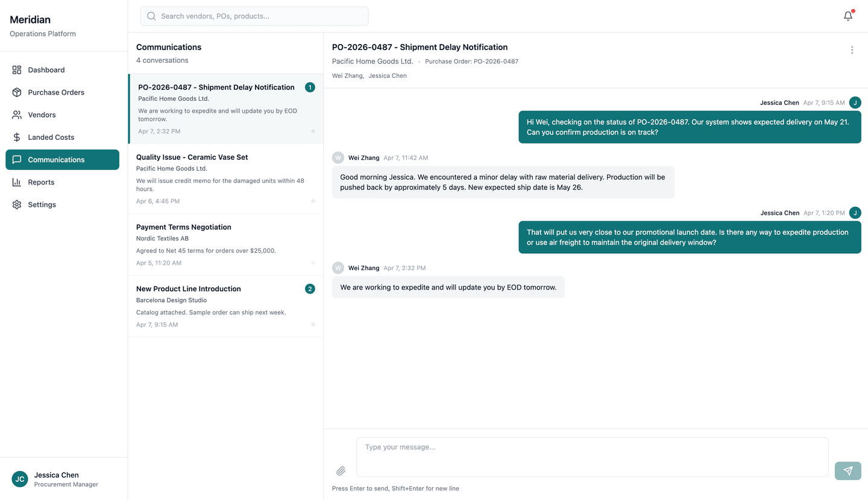Send the message with the paper plane icon
The height and width of the screenshot is (500, 868).
point(848,470)
